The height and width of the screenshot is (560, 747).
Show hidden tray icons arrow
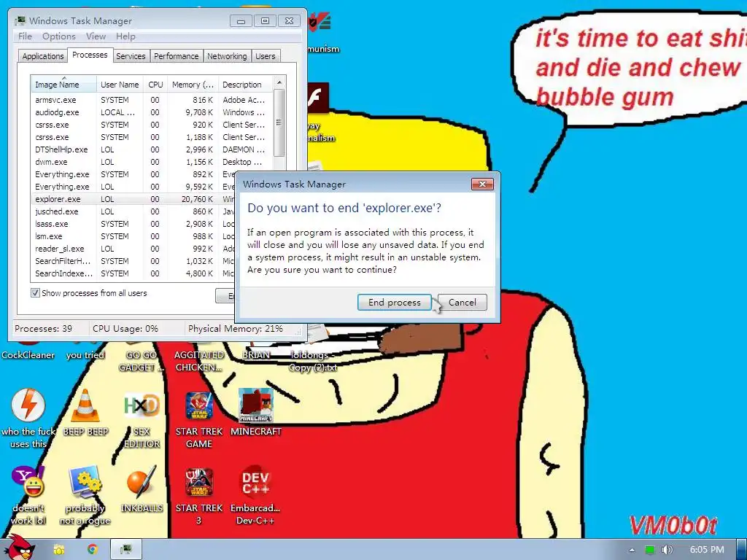click(632, 550)
